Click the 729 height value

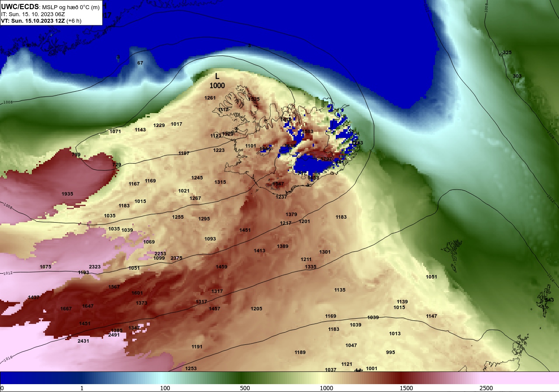pos(117,165)
